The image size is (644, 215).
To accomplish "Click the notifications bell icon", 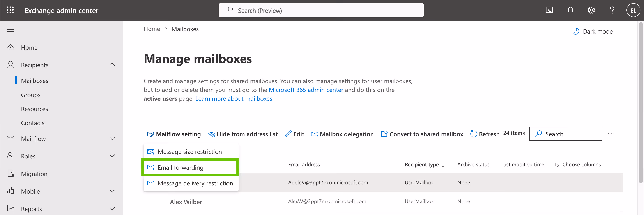I will tap(570, 10).
